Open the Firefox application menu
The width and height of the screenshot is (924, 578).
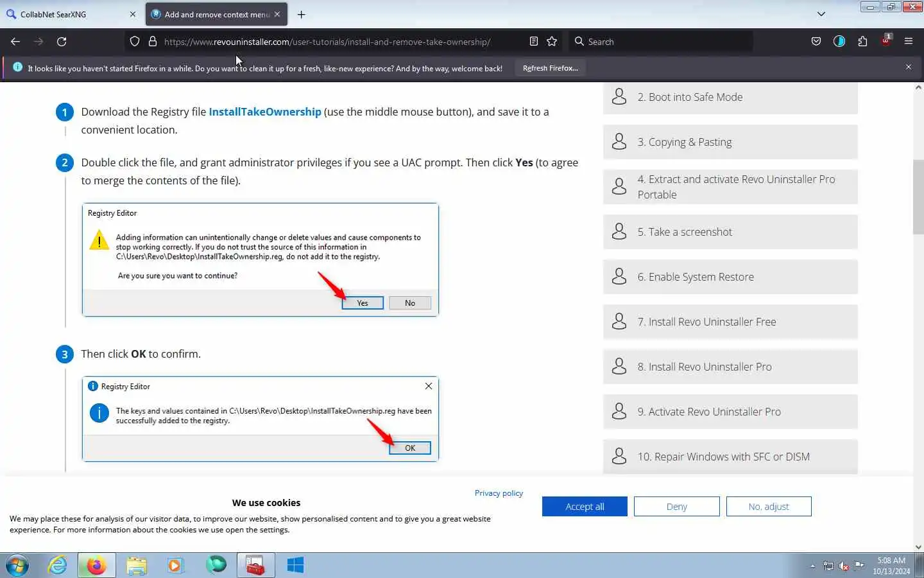(x=909, y=42)
